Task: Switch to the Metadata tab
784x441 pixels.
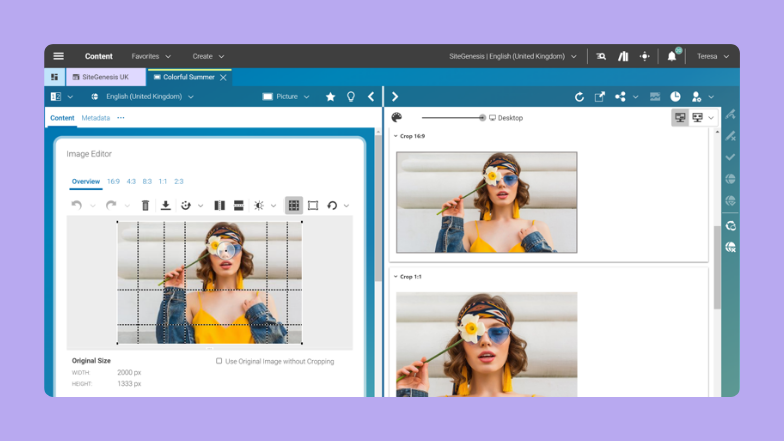Action: 96,118
